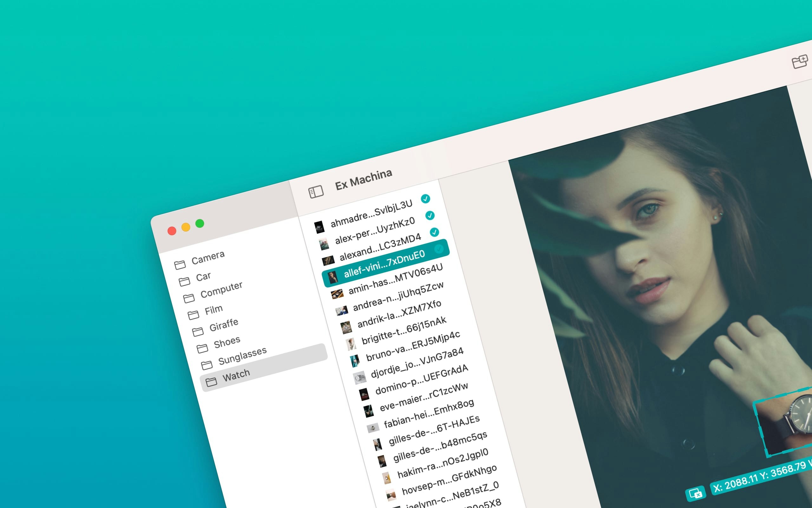Select file alexand...LC3zMD4
The width and height of the screenshot is (812, 508).
point(381,246)
